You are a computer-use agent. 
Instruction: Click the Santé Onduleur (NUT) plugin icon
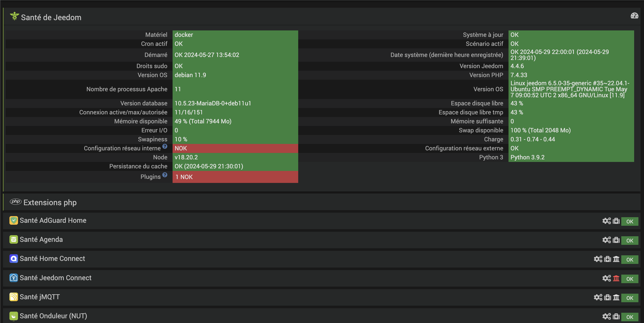pyautogui.click(x=14, y=316)
